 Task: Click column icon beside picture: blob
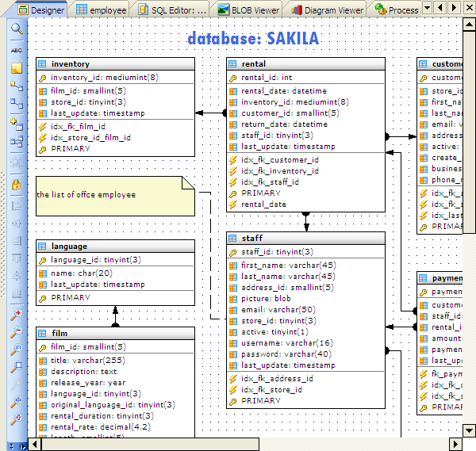pyautogui.click(x=232, y=299)
